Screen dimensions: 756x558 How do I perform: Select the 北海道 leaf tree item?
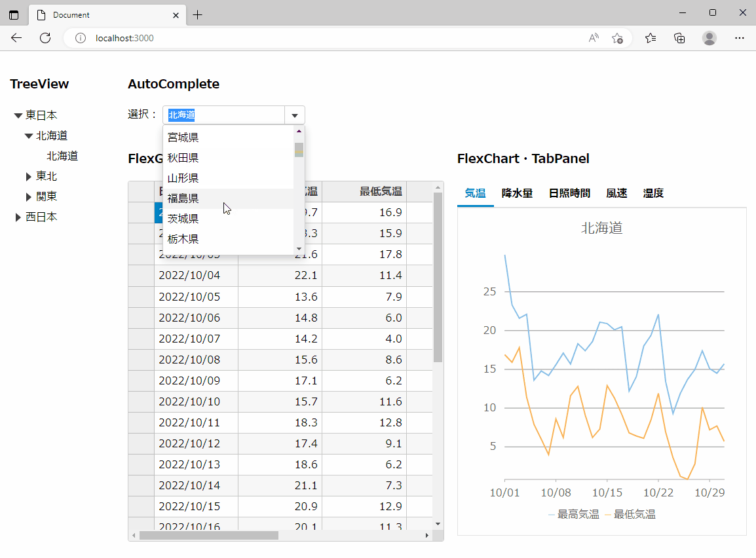tap(62, 156)
